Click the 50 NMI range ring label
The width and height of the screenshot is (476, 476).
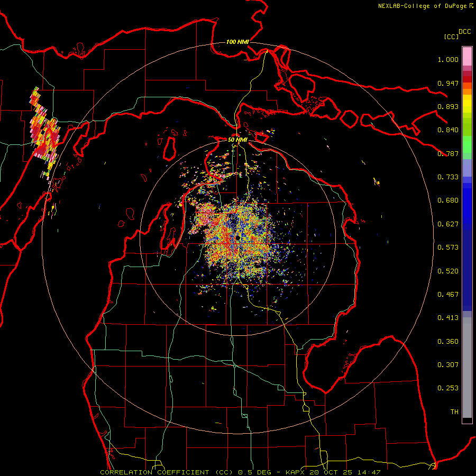(x=237, y=140)
